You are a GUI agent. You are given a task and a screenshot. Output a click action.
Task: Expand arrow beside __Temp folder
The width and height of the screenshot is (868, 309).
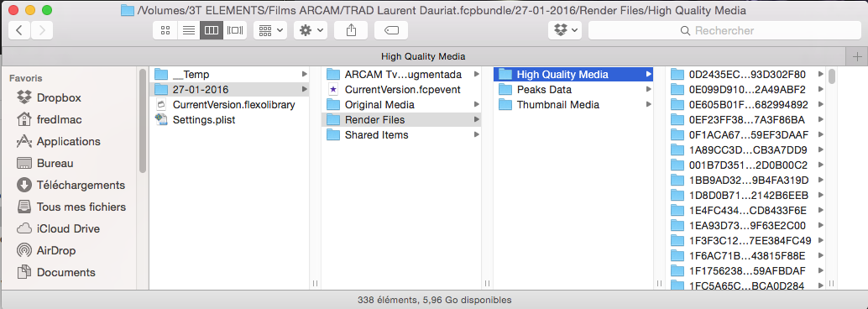(x=305, y=74)
